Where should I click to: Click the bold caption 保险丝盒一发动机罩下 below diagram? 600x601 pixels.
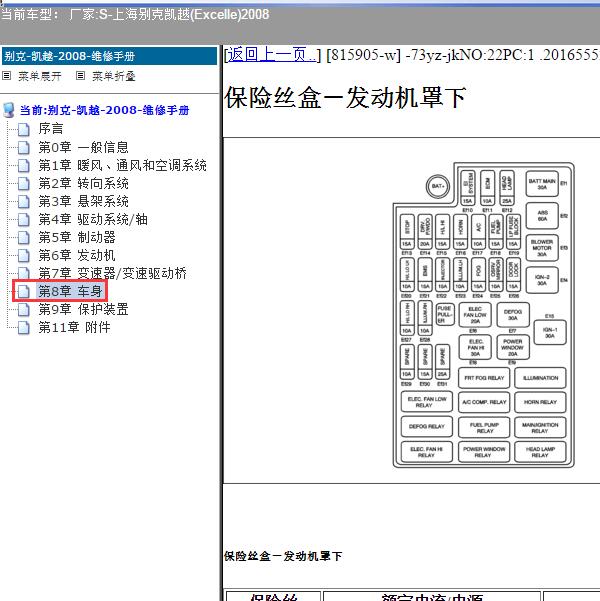pos(283,556)
